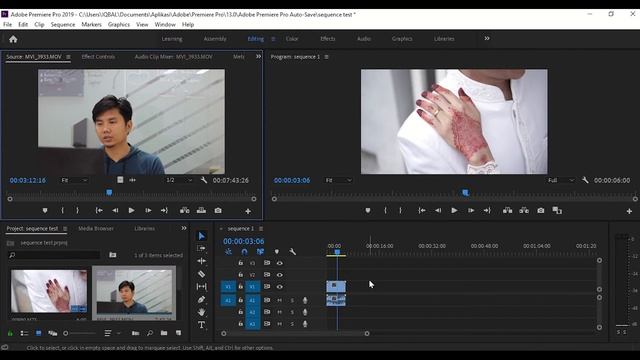The image size is (640, 360).
Task: Open timeline display settings wrench
Action: coord(292,252)
